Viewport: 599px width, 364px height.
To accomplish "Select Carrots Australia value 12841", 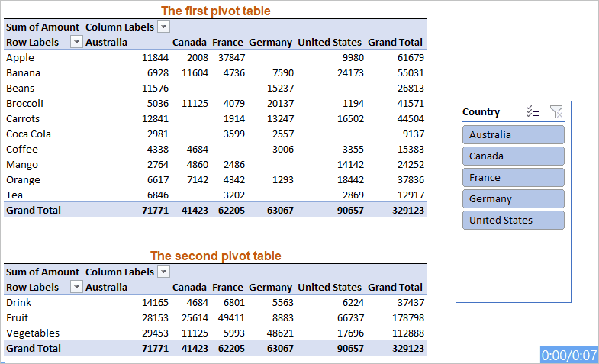I will (x=155, y=119).
